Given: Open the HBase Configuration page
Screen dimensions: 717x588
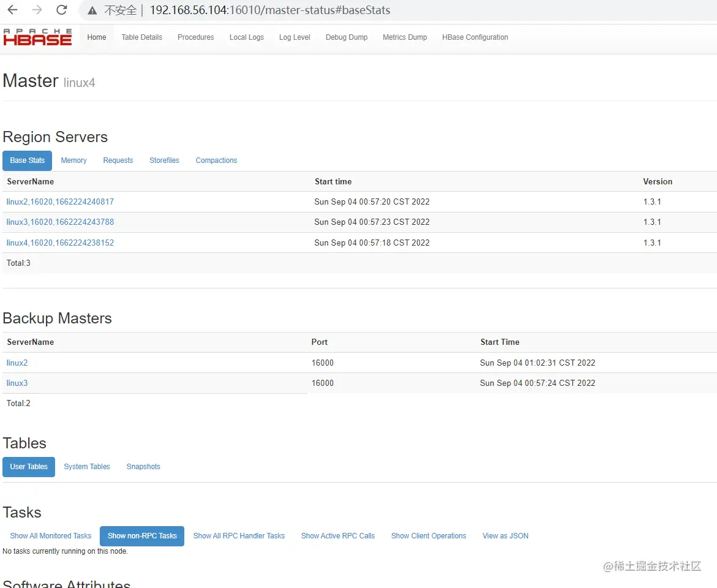Looking at the screenshot, I should tap(475, 37).
